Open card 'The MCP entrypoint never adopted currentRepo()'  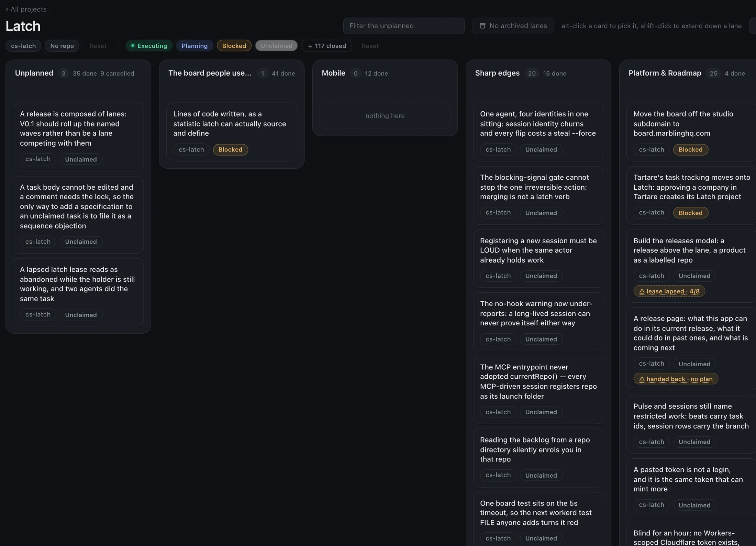pyautogui.click(x=538, y=390)
